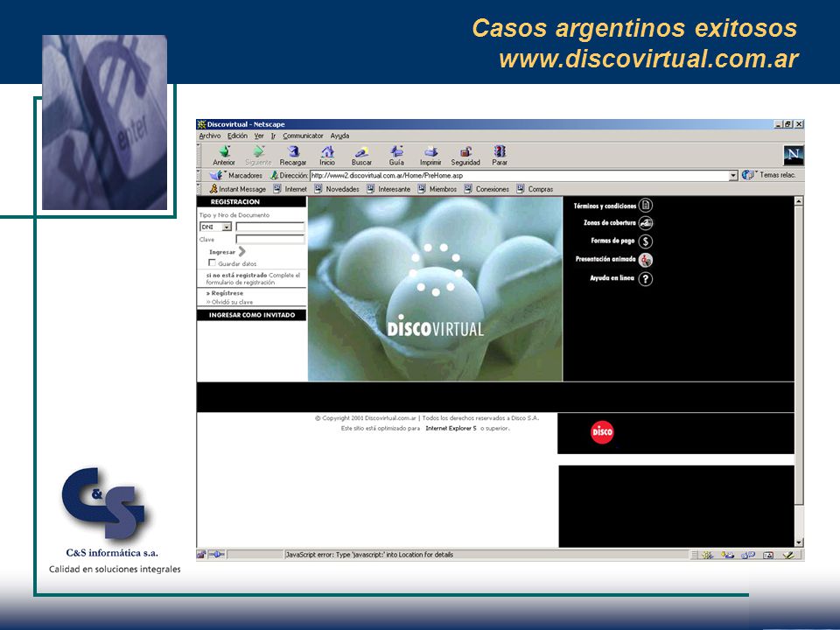Click the status bar connection icon
This screenshot has width=840, height=630.
click(x=216, y=555)
